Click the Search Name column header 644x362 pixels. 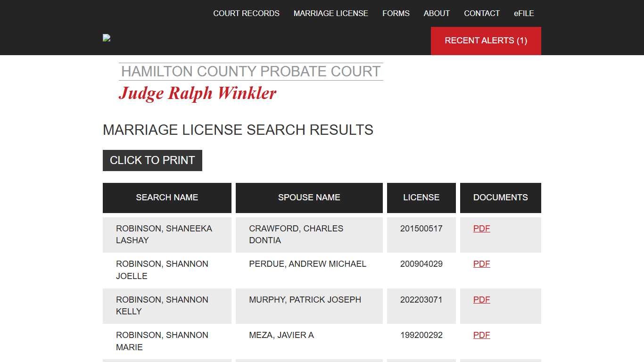(x=167, y=197)
